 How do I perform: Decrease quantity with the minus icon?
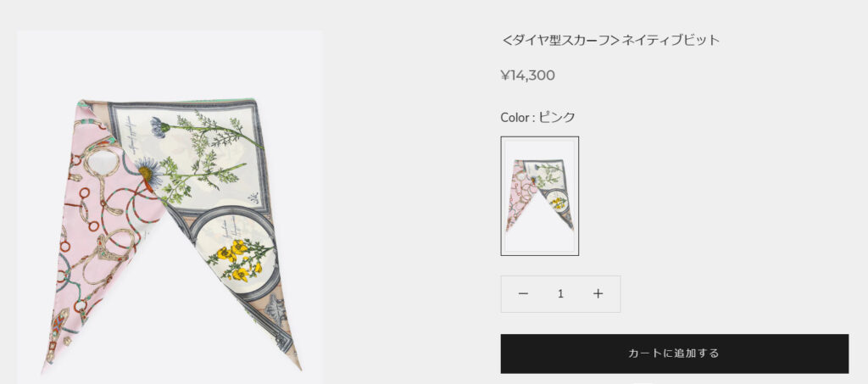523,294
